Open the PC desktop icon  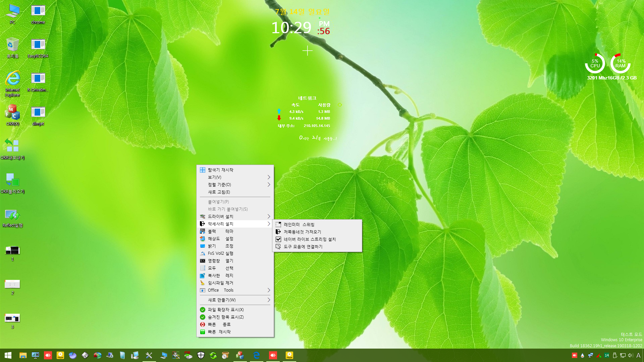click(12, 14)
